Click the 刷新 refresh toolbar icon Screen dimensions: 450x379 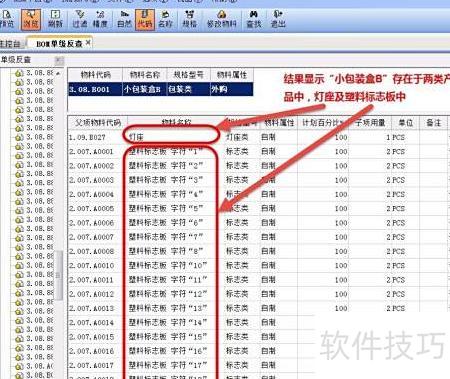click(x=55, y=19)
